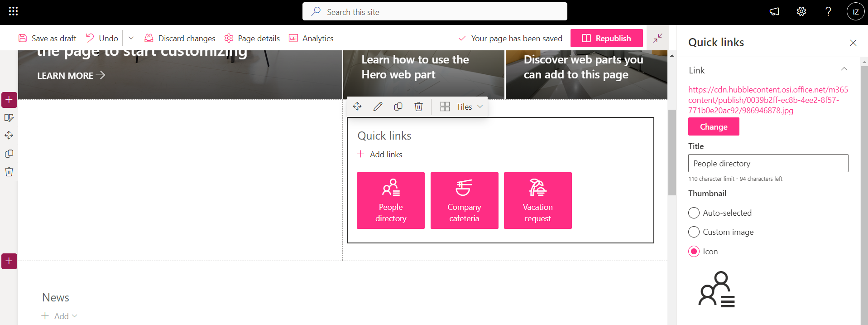Click the Republish button
Viewport: 868px width, 325px height.
[x=606, y=38]
